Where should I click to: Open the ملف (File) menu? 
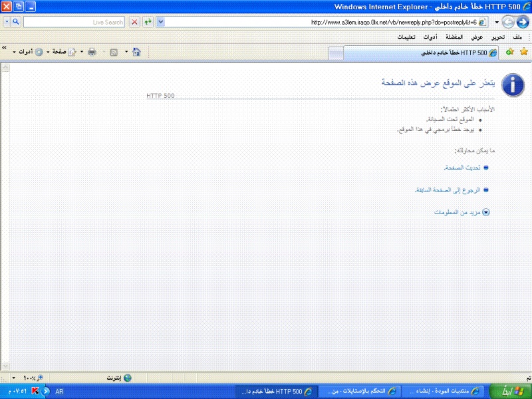(x=517, y=37)
